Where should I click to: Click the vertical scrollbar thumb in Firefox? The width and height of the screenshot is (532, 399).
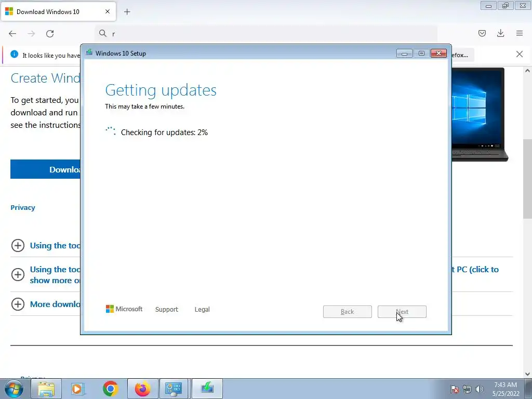click(x=527, y=179)
